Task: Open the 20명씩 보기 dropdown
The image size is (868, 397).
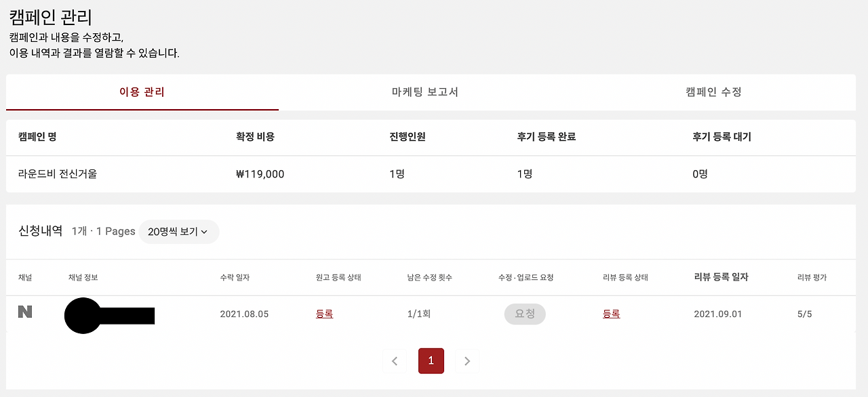Action: (x=178, y=232)
